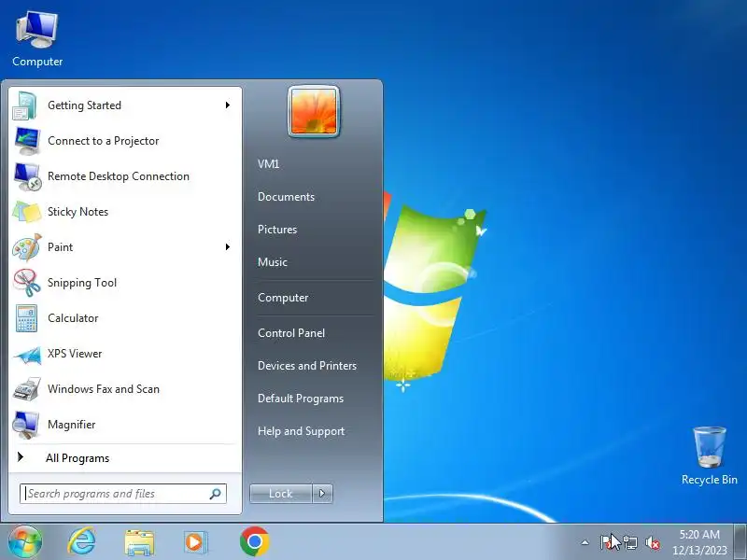
Task: Open Internet Explorer from taskbar
Action: (82, 542)
